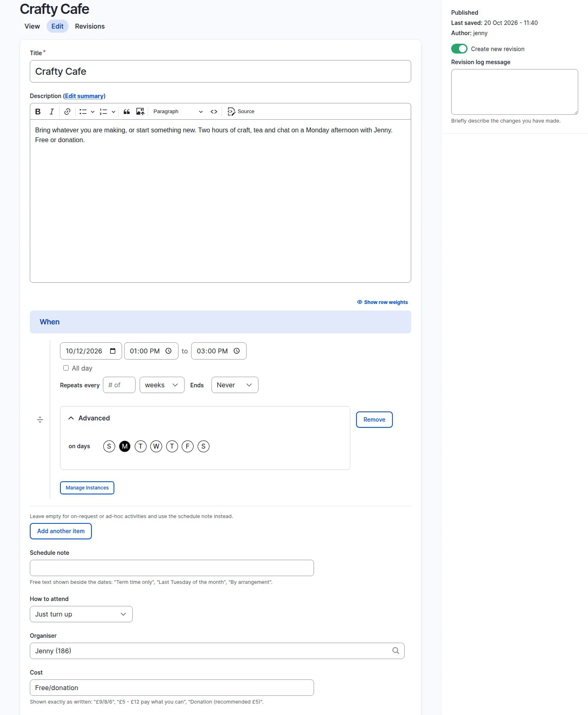
Task: Open the Ends dropdown set to Never
Action: [x=235, y=385]
